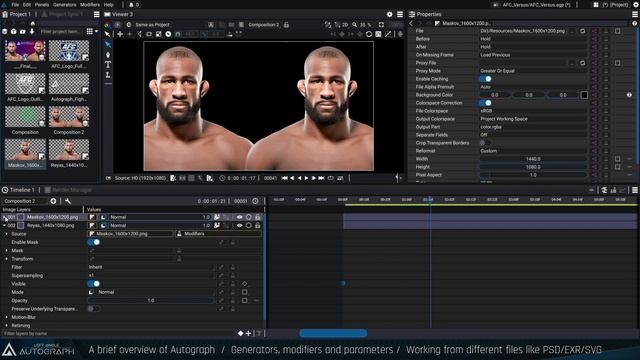Open the Modifiers menu

pos(90,4)
